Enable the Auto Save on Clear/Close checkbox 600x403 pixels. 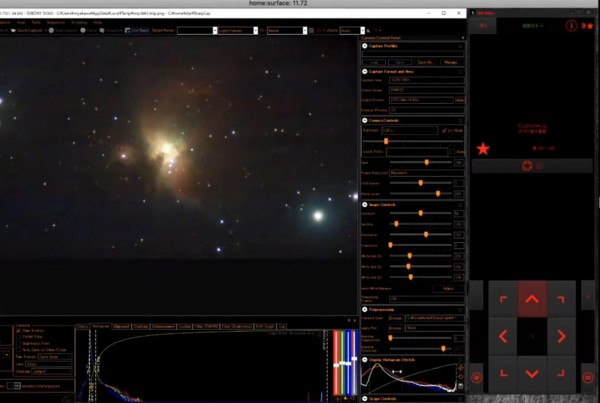pos(18,350)
